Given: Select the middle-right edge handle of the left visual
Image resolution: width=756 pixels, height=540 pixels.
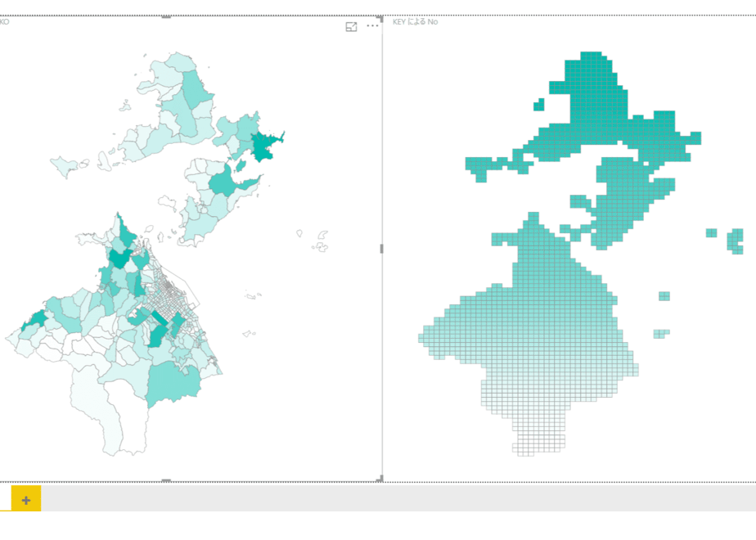Looking at the screenshot, I should [381, 249].
